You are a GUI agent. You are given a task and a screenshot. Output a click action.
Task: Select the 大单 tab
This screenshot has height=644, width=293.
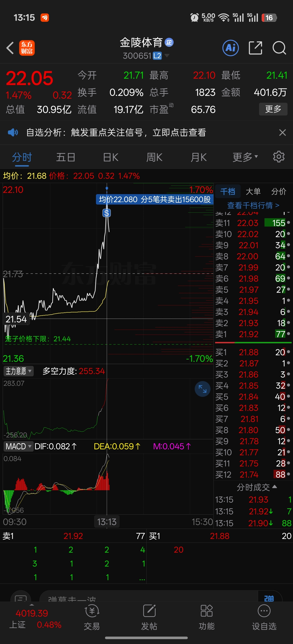[x=253, y=192]
